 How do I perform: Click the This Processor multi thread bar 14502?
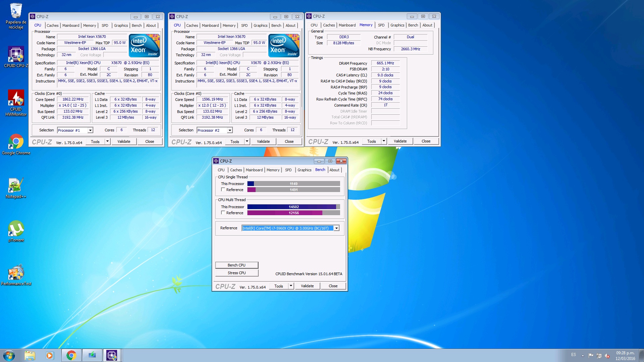point(293,207)
